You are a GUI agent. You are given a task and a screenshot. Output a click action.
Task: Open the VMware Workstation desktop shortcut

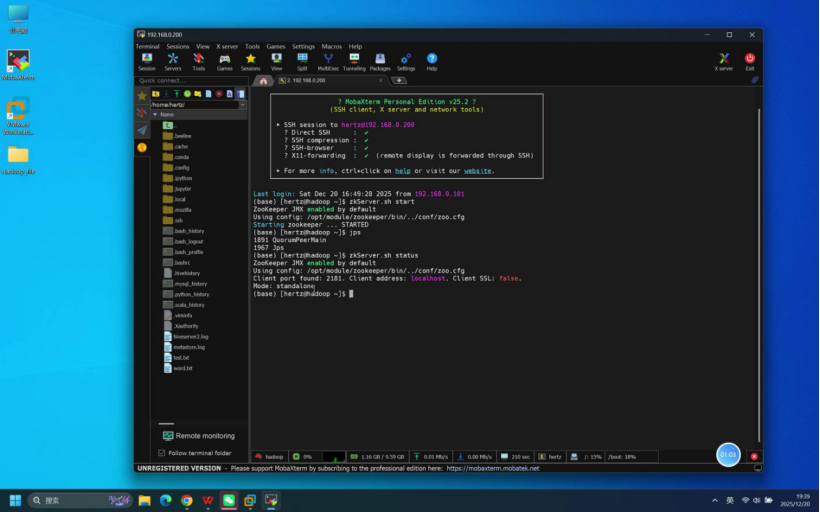[x=18, y=116]
